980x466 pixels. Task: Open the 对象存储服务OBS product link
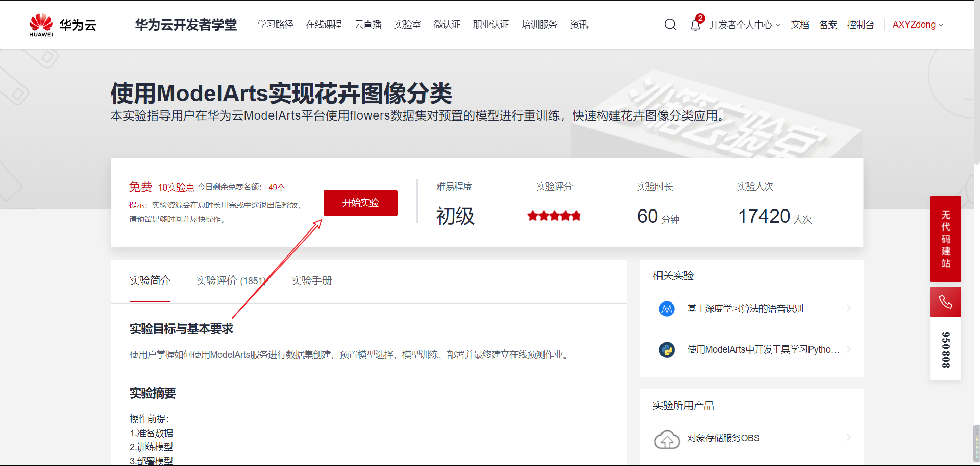(x=723, y=438)
